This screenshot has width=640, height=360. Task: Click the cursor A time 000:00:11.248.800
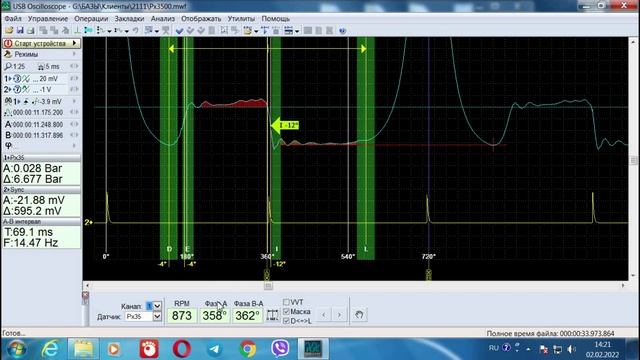[x=38, y=124]
